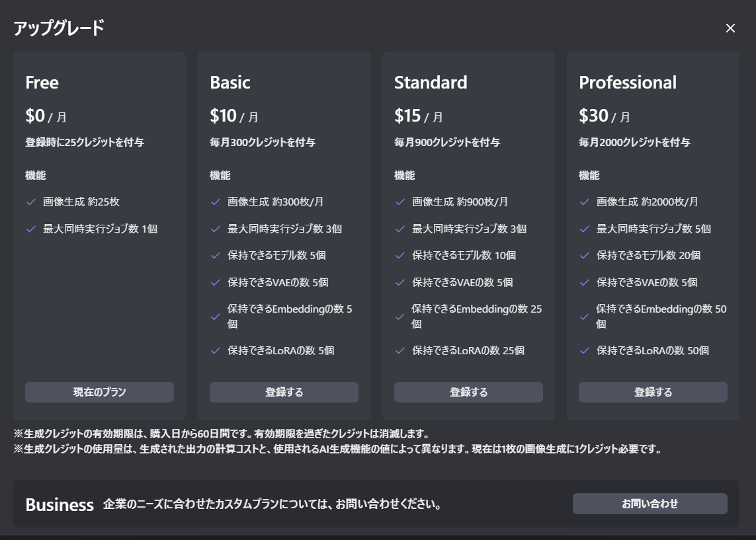Click checkmark for Professional 保持できるVAEの数 5個
Viewport: 756px width, 540px height.
tap(584, 282)
